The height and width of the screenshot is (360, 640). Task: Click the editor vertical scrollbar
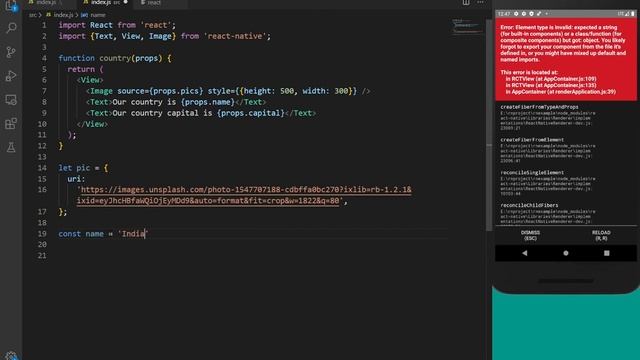tap(489, 124)
